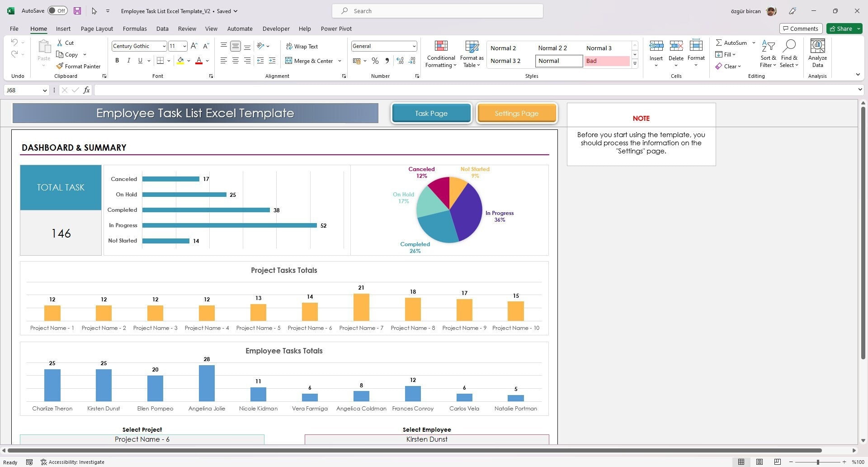
Task: Click the Settings Page button
Action: [x=517, y=113]
